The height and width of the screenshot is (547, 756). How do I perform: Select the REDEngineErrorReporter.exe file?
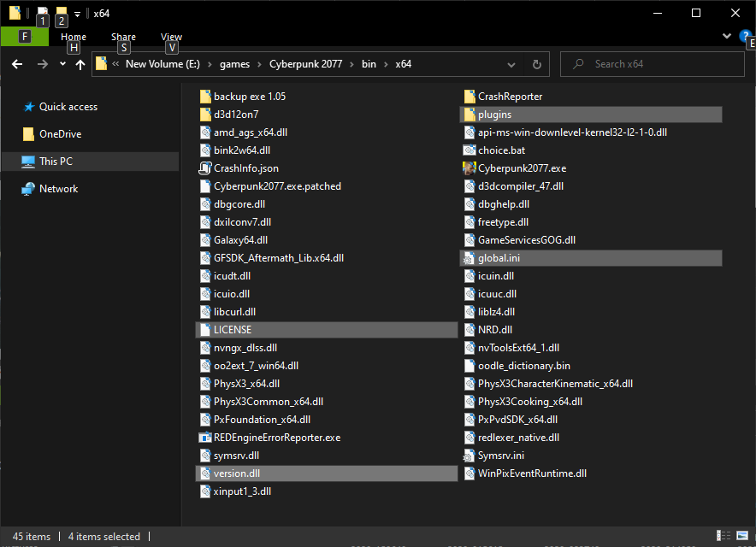click(270, 438)
